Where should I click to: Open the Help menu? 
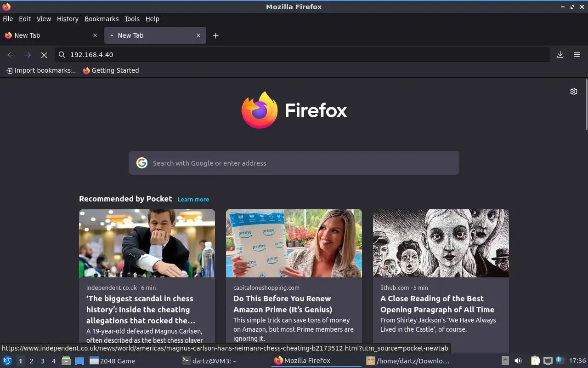[x=153, y=19]
